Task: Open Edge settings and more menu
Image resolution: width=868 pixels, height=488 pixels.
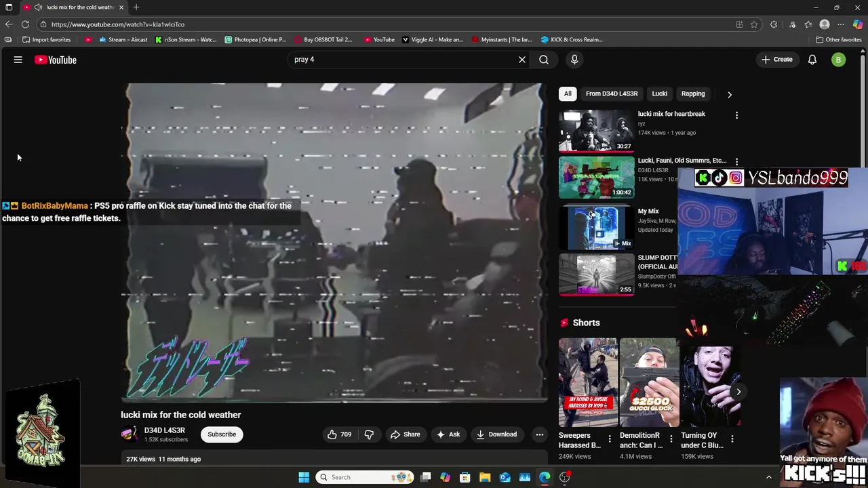Action: point(841,24)
